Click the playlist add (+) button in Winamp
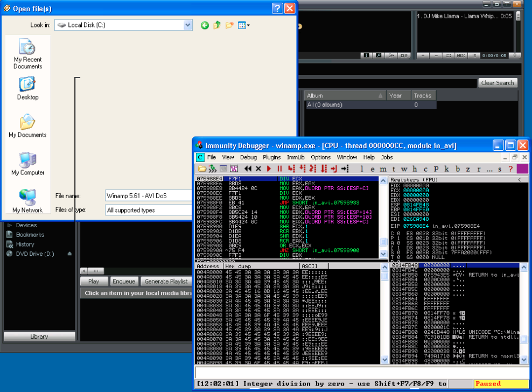This screenshot has height=392, width=532. [x=423, y=55]
